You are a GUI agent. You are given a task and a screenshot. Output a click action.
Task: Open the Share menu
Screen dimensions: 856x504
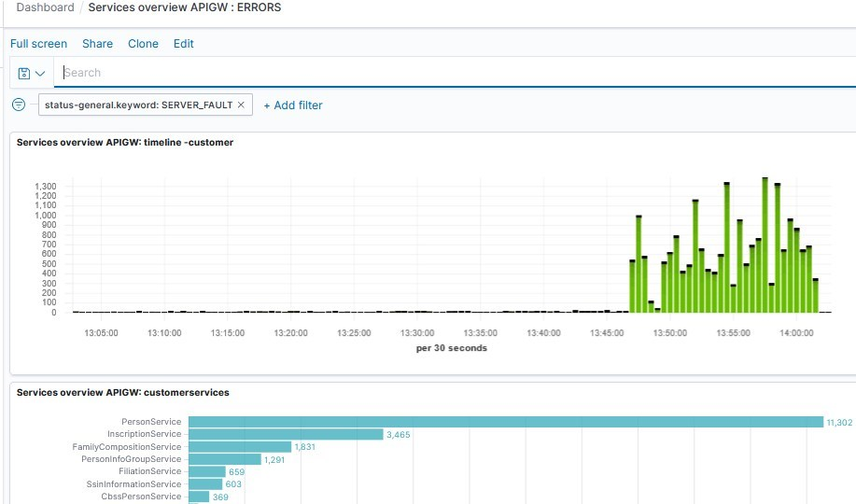click(97, 44)
